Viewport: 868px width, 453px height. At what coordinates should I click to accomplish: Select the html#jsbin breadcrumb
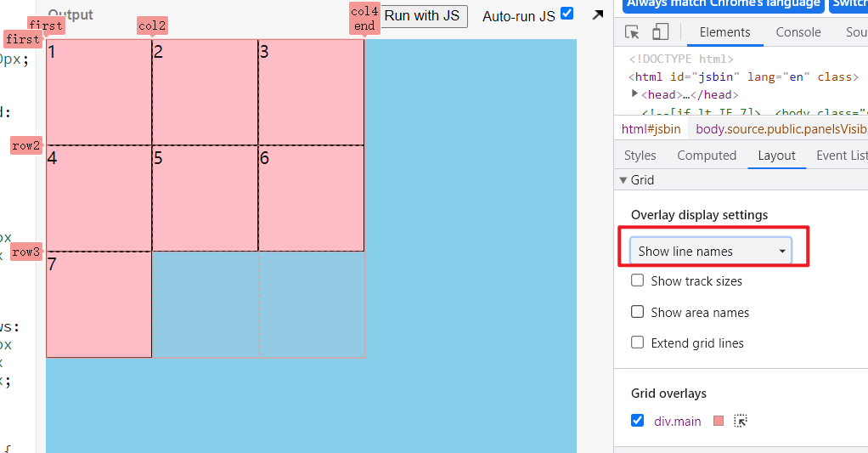coord(651,129)
